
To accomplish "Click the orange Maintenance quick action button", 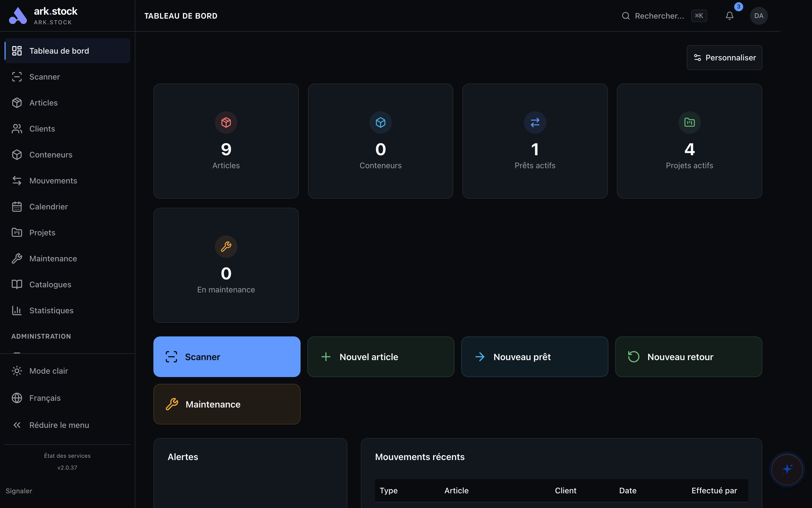I will pos(227,404).
